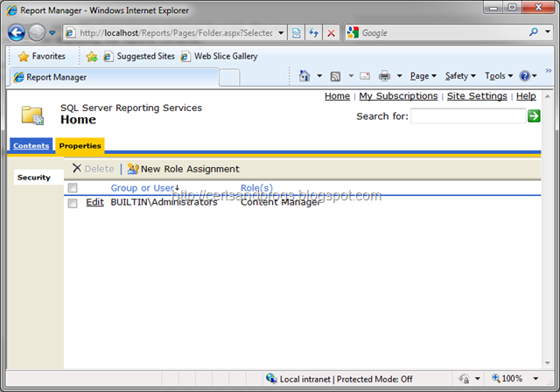This screenshot has width=560, height=392.
Task: Click the Print icon
Action: pyautogui.click(x=385, y=75)
